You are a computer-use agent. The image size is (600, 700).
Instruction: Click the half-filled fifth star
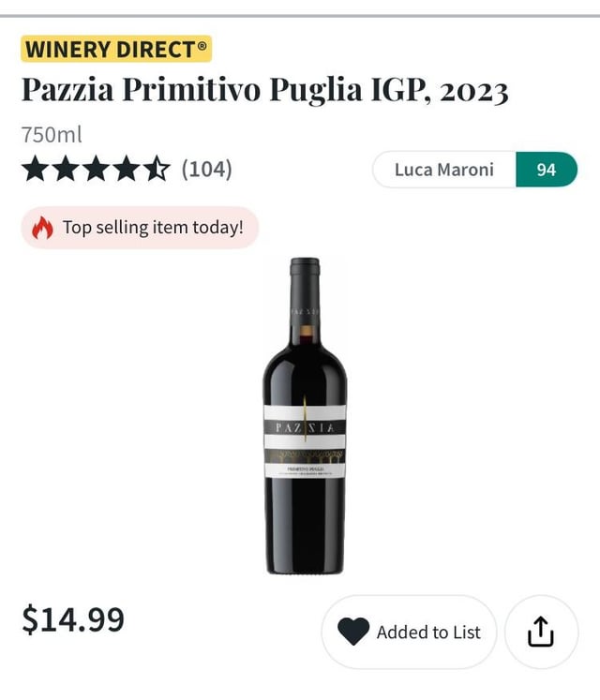tap(157, 170)
